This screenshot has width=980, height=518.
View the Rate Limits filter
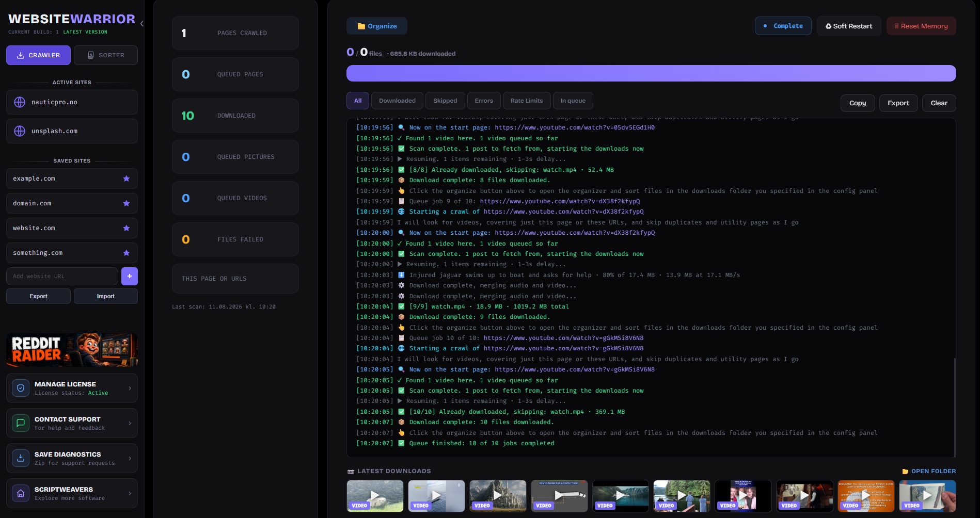click(527, 101)
